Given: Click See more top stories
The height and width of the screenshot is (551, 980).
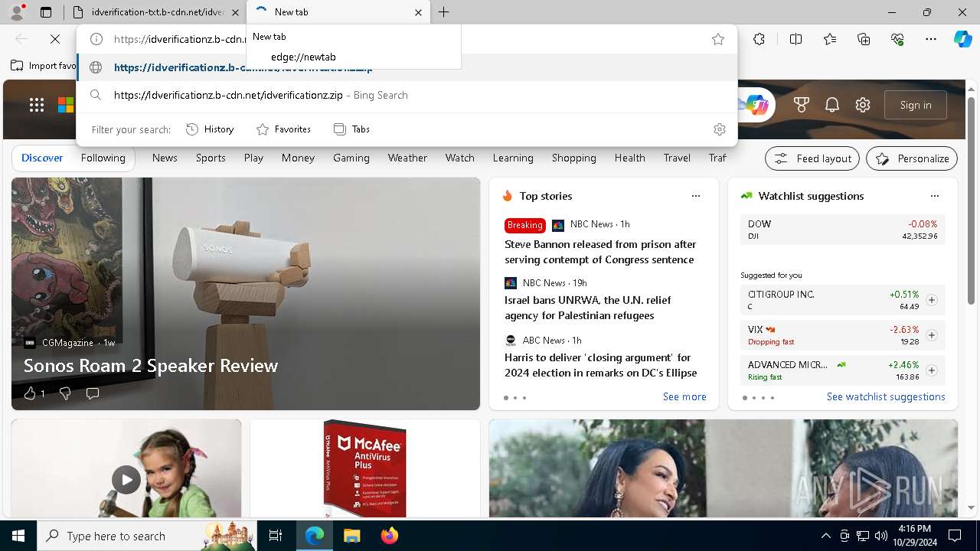Looking at the screenshot, I should pos(684,396).
